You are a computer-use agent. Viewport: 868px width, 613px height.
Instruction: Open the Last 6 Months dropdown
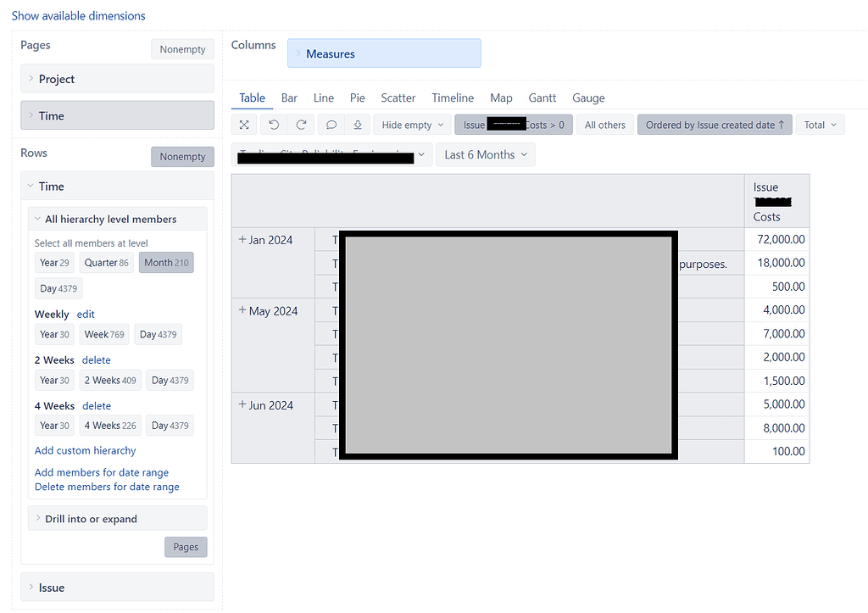point(485,154)
